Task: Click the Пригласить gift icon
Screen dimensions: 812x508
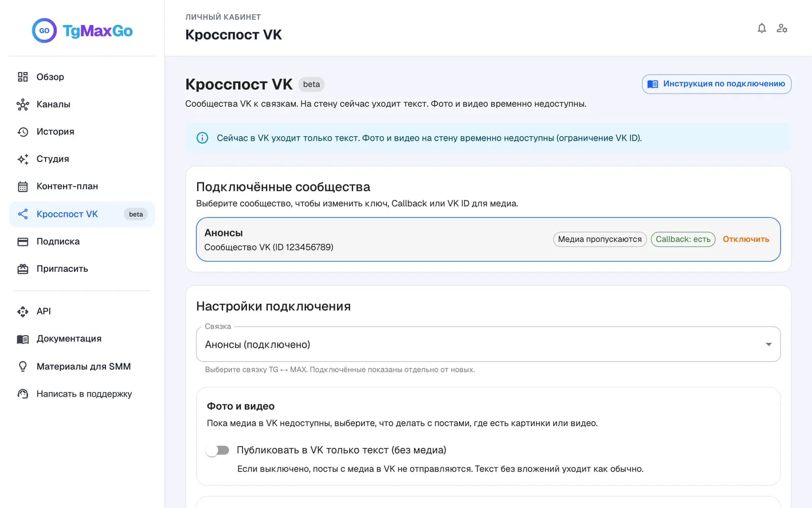Action: (23, 269)
